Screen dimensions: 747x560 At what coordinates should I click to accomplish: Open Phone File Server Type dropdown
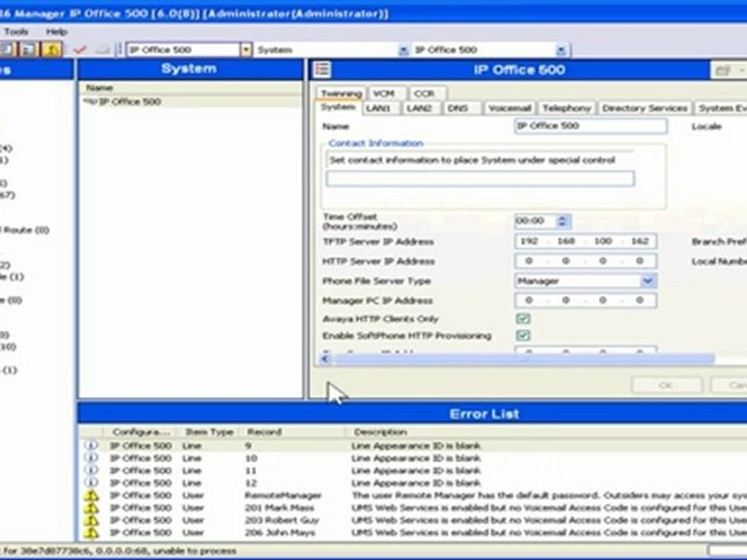point(647,281)
